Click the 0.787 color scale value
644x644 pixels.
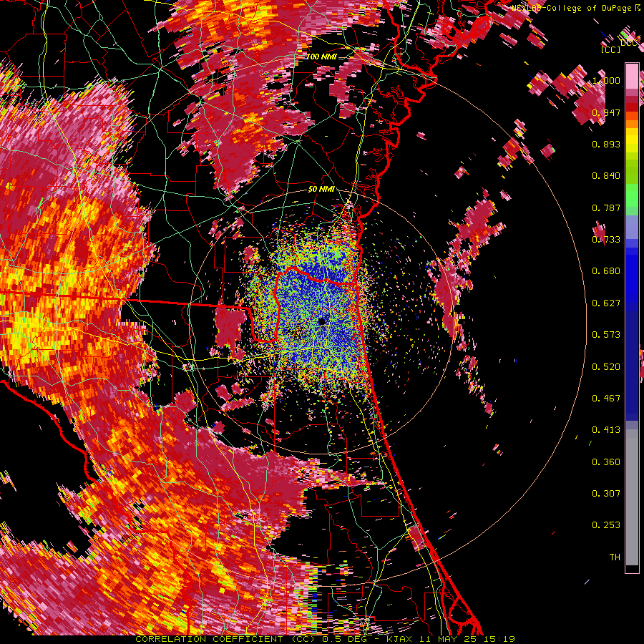pos(606,208)
